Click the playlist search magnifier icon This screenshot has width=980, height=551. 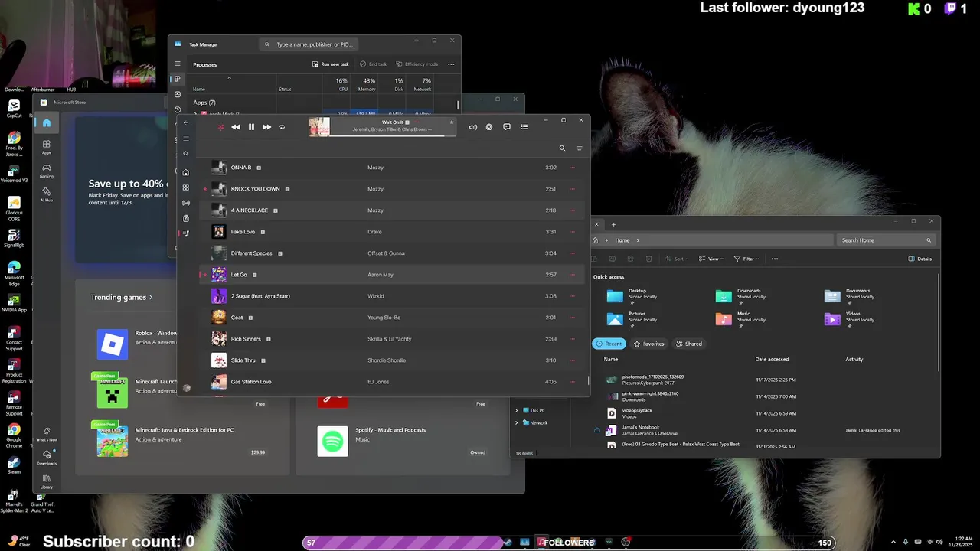[x=562, y=148]
